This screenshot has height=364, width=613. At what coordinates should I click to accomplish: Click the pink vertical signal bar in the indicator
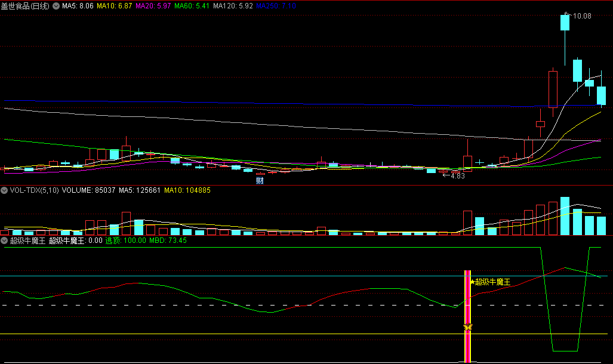point(467,316)
